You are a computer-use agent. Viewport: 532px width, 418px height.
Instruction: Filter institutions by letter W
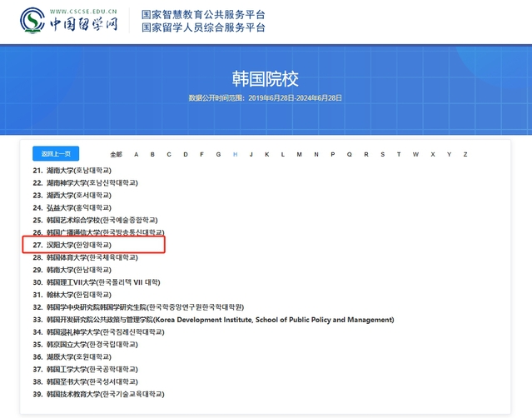(415, 154)
